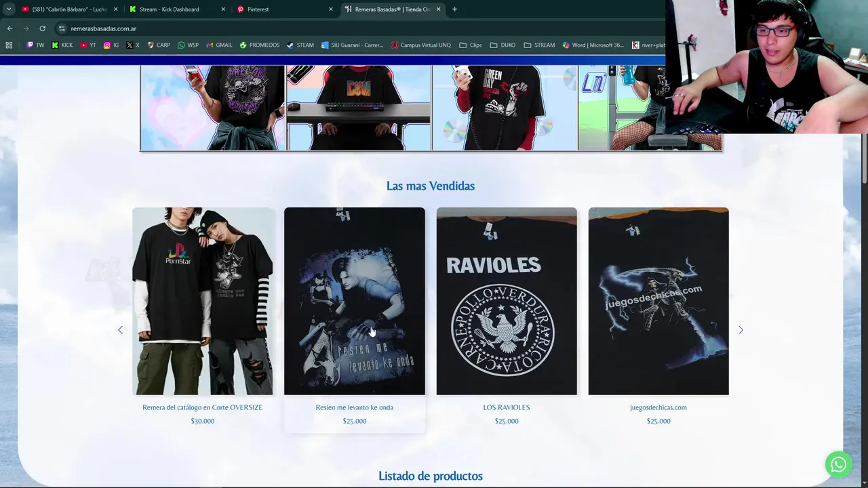Open the CARP bookmark
This screenshot has width=868, height=488.
(x=159, y=45)
